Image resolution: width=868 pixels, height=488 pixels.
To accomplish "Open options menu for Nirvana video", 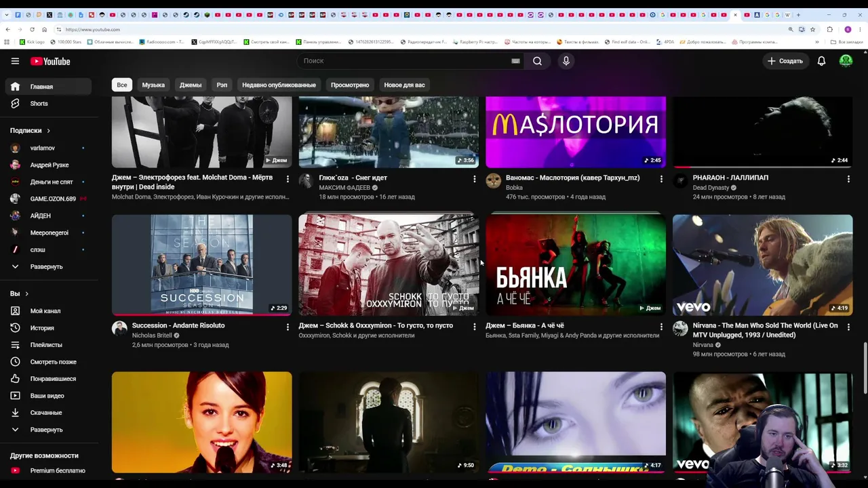I will coord(848,327).
